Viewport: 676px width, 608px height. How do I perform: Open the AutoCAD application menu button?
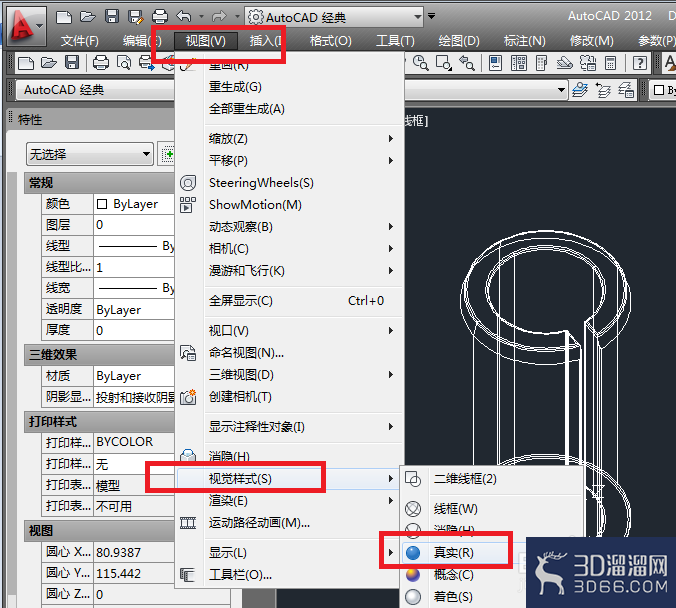click(25, 25)
